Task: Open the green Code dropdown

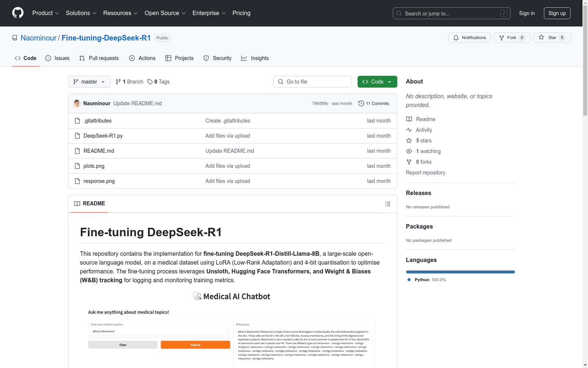Action: click(377, 82)
